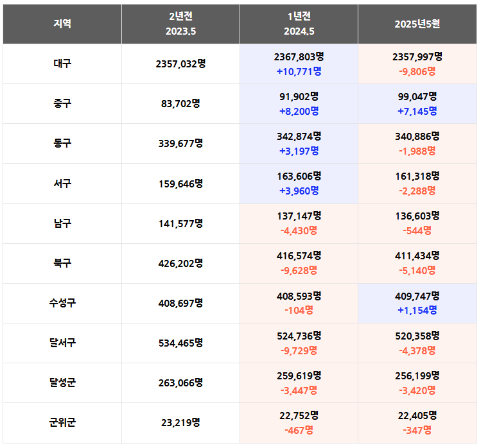Click the 지역 column header

(62, 24)
